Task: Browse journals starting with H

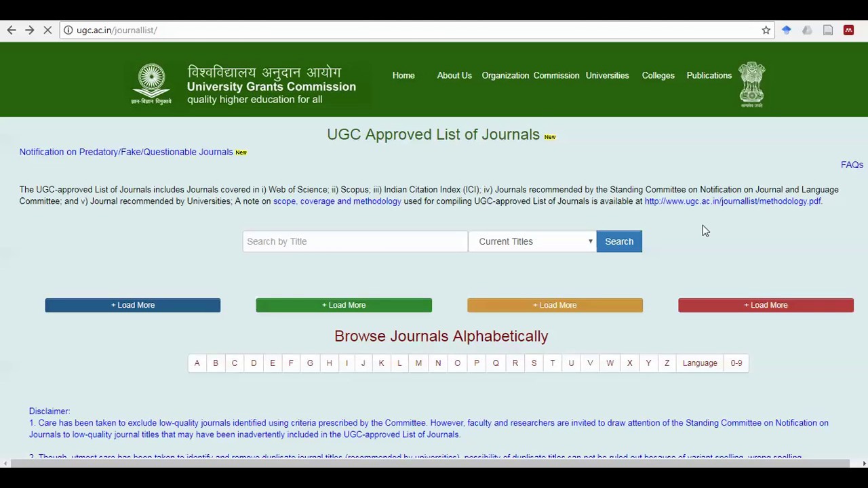Action: 329,363
